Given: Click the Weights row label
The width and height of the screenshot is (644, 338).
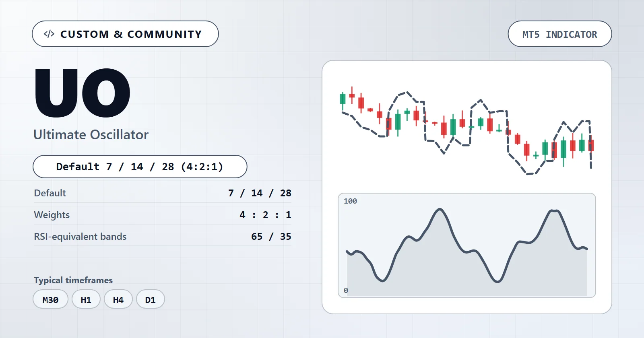Looking at the screenshot, I should (52, 215).
